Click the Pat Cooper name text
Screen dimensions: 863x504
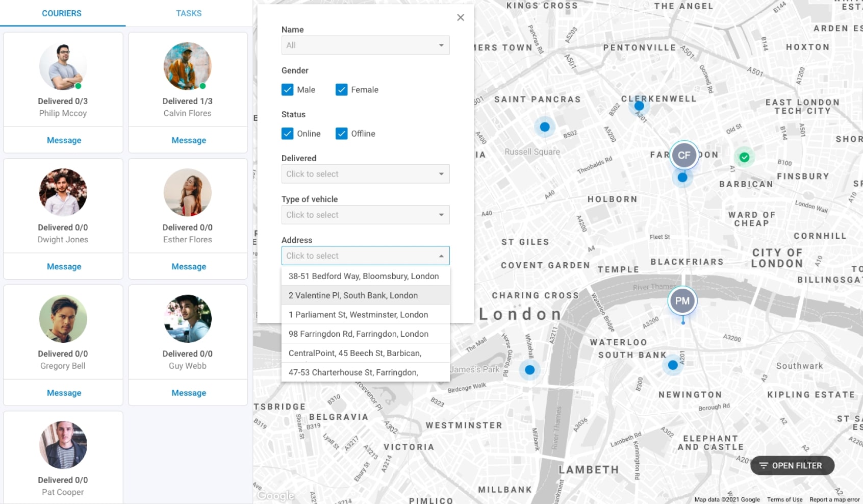pyautogui.click(x=63, y=492)
